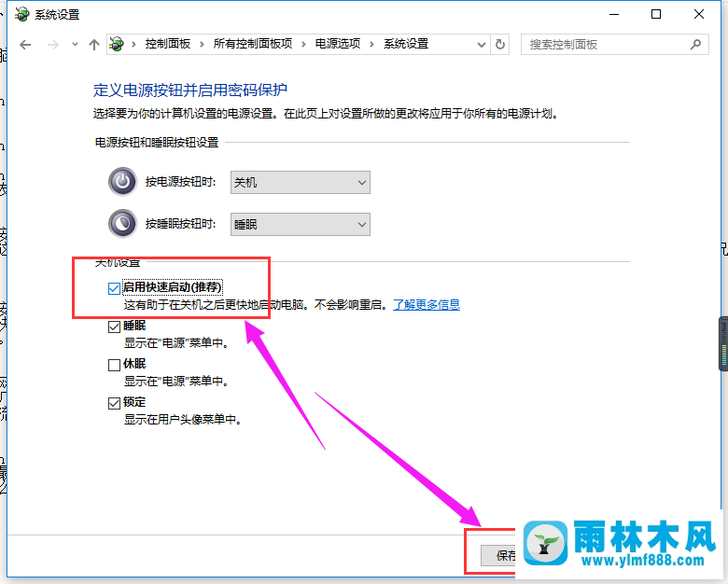The width and height of the screenshot is (728, 584).
Task: Open the 按电源按钮时 dropdown showing 关机
Action: point(301,183)
